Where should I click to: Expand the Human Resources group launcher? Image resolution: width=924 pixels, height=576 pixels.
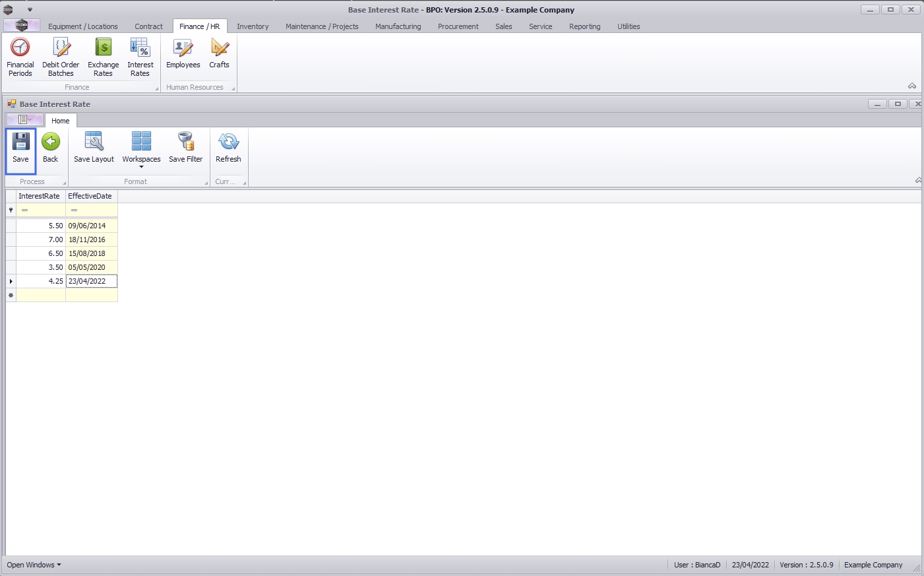pyautogui.click(x=233, y=88)
